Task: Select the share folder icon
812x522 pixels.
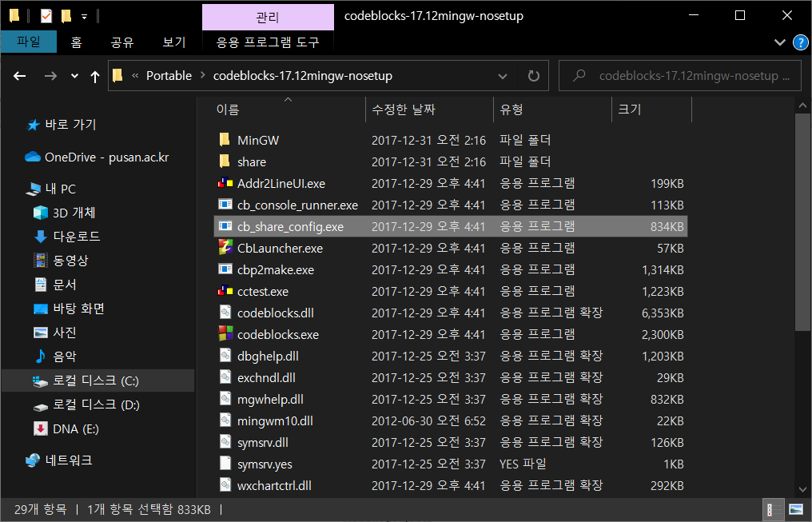Action: pos(225,161)
